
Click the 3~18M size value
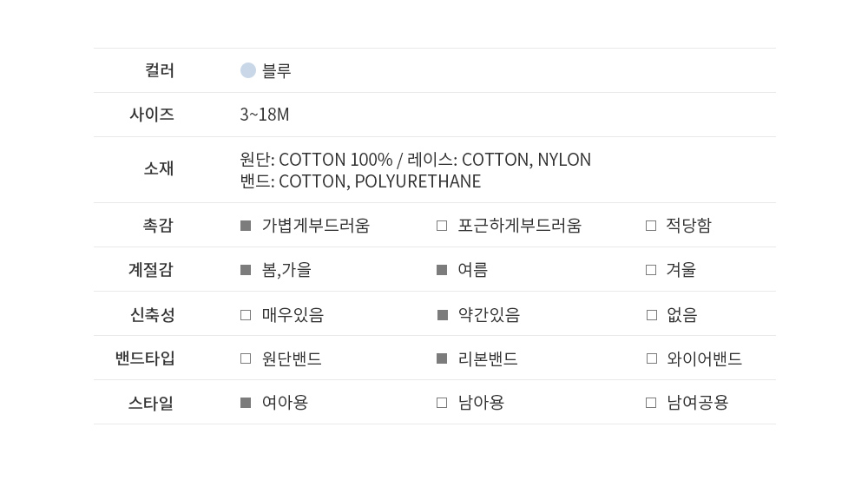pos(265,115)
